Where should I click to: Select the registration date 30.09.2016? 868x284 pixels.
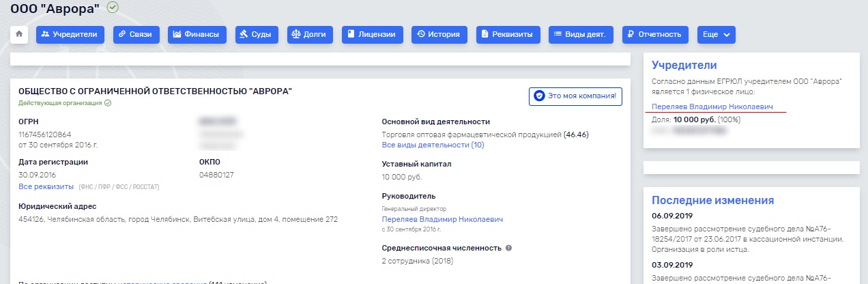(38, 175)
